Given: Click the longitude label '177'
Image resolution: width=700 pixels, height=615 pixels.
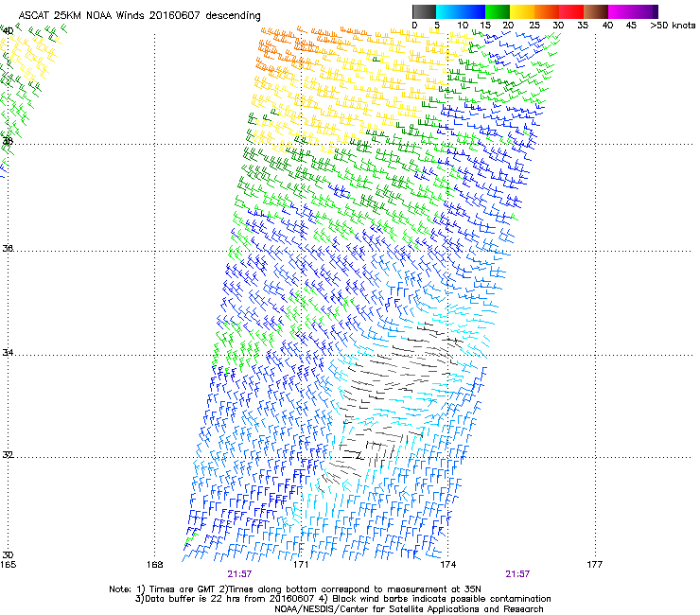Looking at the screenshot, I should 595,565.
